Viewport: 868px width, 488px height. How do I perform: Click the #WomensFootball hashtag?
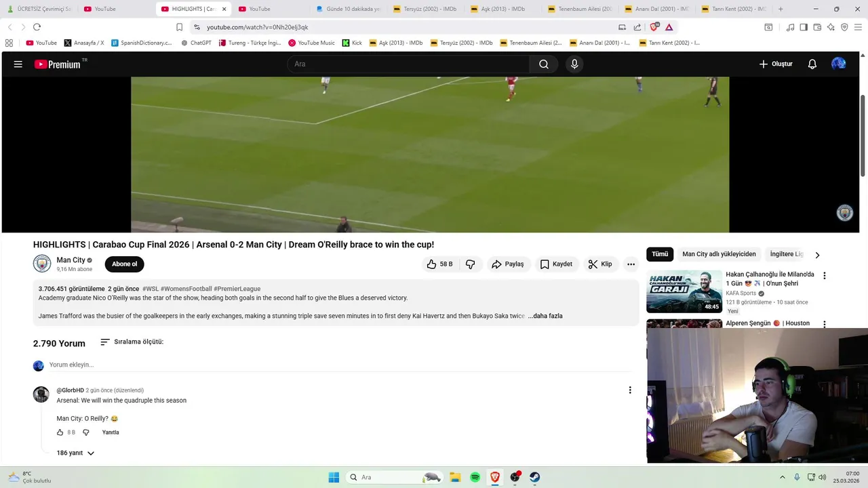tap(186, 289)
